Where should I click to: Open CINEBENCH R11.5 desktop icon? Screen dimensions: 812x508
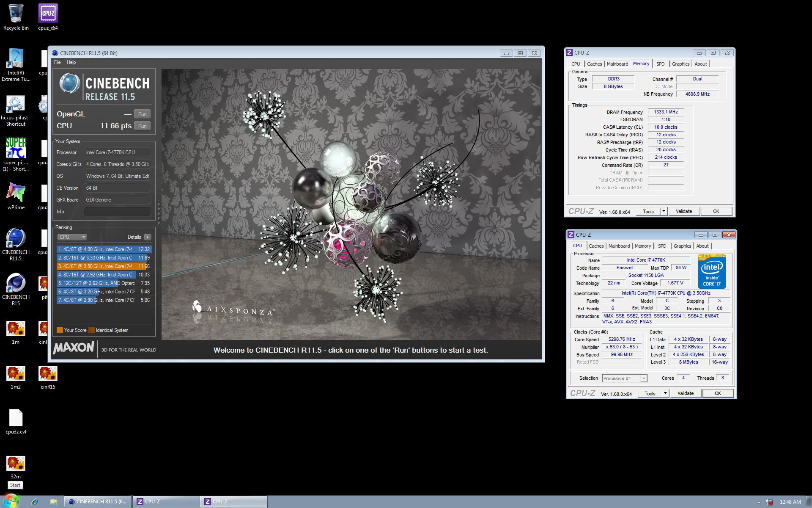(x=16, y=244)
